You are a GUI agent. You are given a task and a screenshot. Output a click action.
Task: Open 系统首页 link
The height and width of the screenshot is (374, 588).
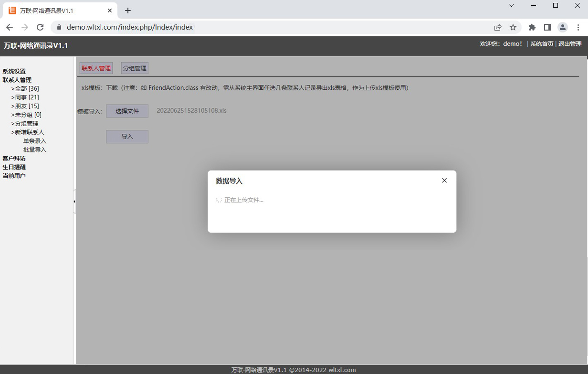[542, 44]
